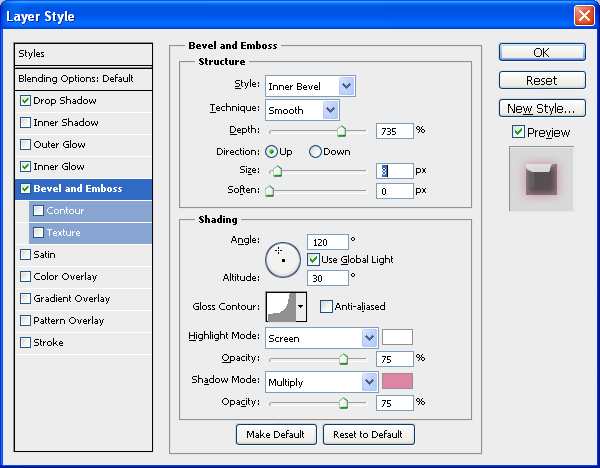The height and width of the screenshot is (468, 600).
Task: Enable the Inner Shadow checkbox
Action: (25, 122)
